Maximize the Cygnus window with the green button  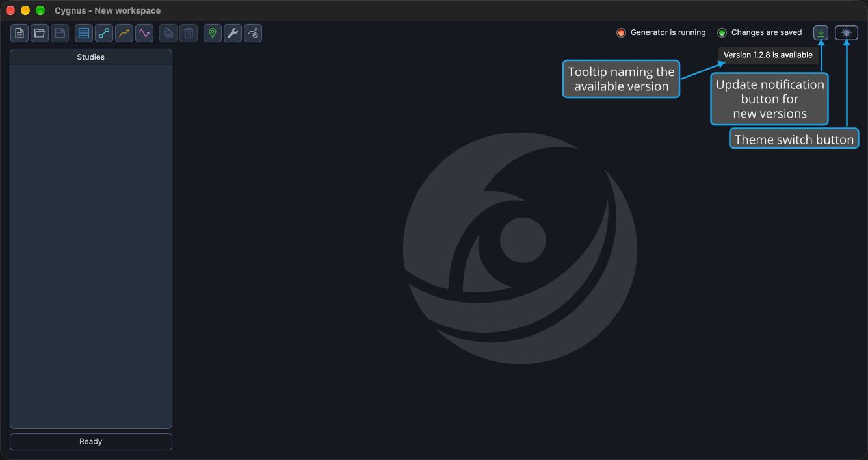click(40, 10)
